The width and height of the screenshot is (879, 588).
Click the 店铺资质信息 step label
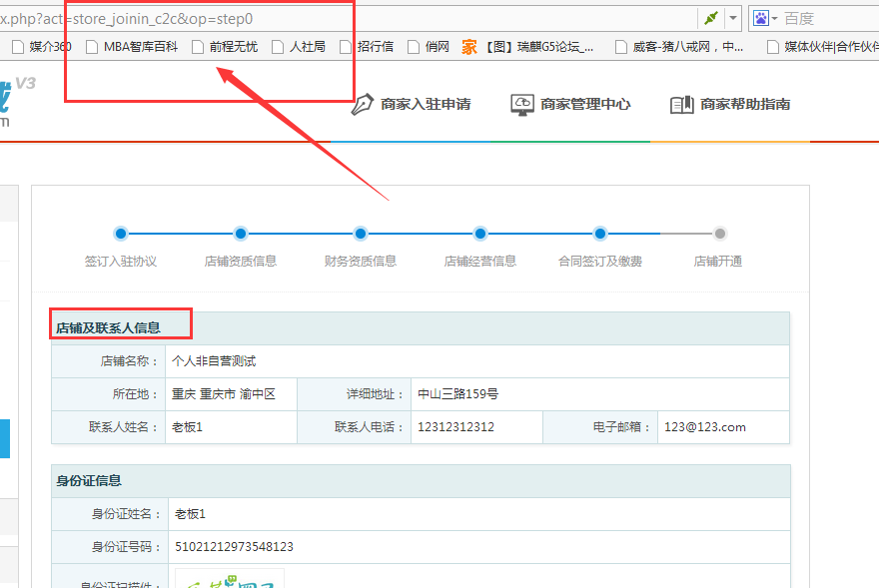click(241, 262)
